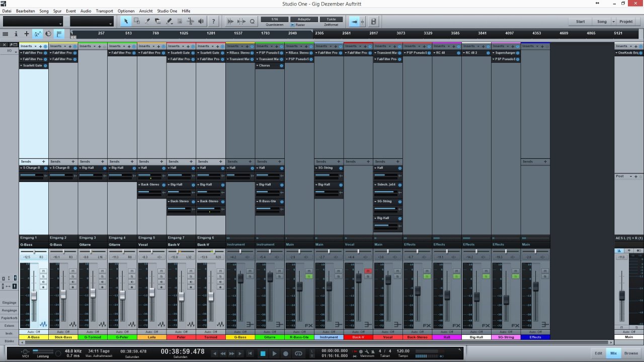
Task: Open R-Bass-Gte FX channel icon
Action: (x=308, y=325)
